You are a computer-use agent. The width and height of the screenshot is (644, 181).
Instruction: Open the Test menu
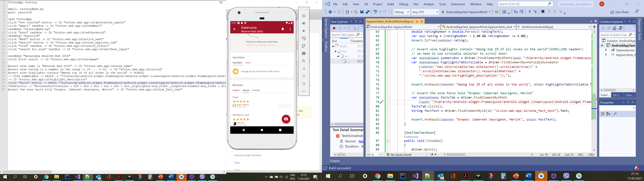[416, 4]
